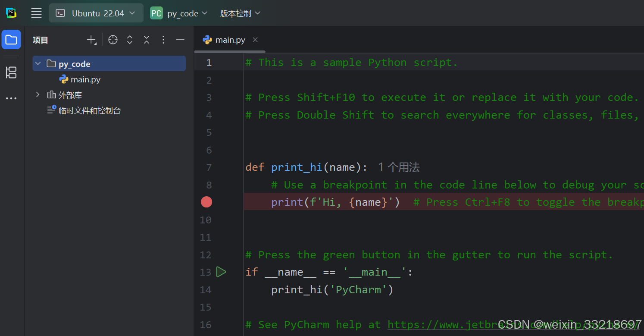The image size is (644, 336).
Task: Click the 项目 panel title
Action: pos(41,40)
